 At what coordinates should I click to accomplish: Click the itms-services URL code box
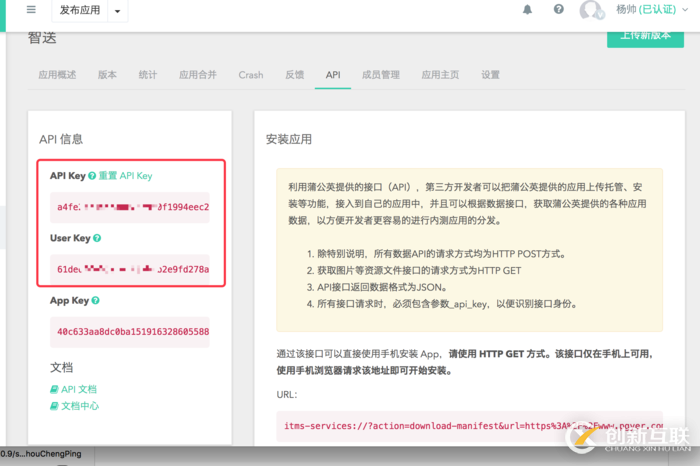(469, 425)
